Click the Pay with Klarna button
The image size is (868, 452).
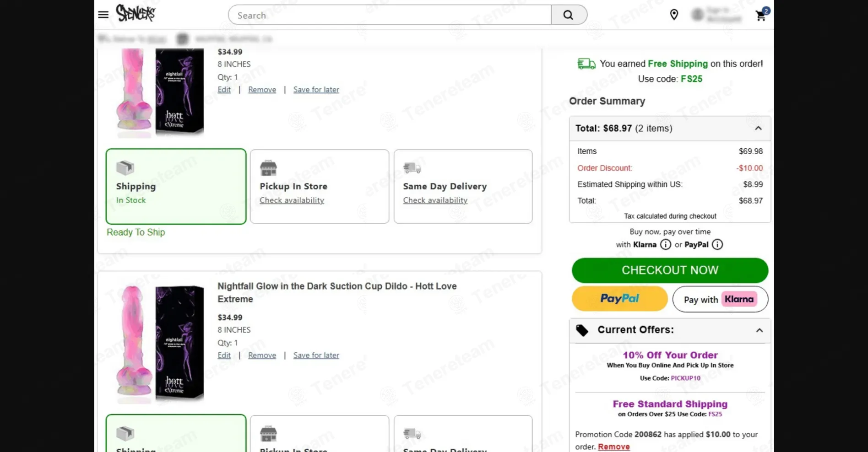point(720,299)
